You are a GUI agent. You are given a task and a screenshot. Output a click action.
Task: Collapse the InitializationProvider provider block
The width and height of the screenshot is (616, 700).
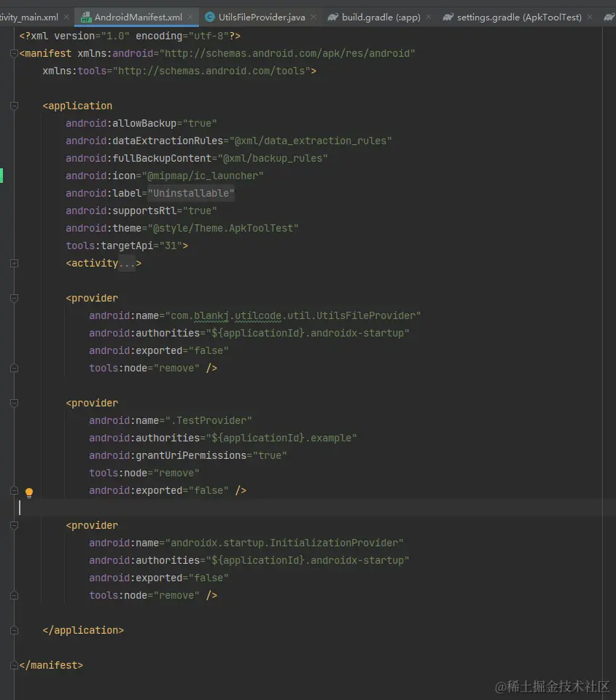tap(14, 525)
